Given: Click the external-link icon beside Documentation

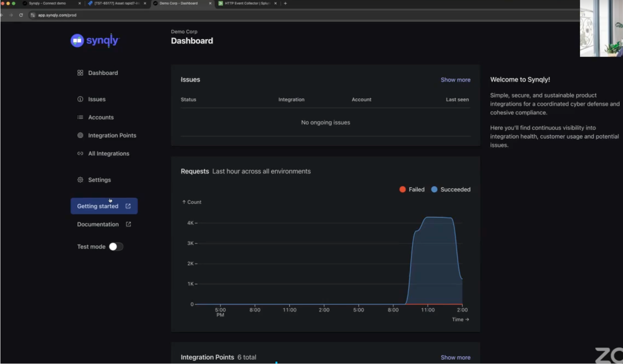Looking at the screenshot, I should pyautogui.click(x=129, y=224).
